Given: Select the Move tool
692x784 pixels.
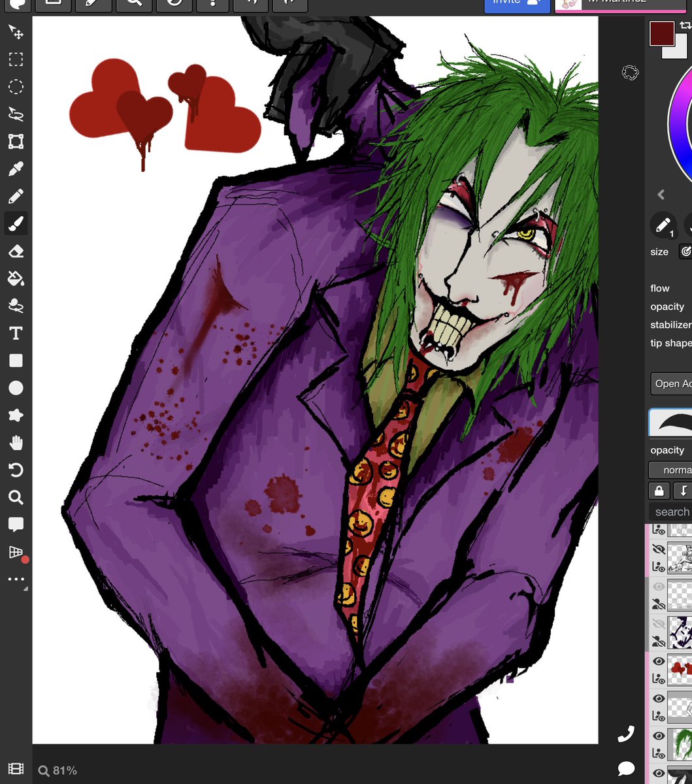Looking at the screenshot, I should (x=16, y=33).
